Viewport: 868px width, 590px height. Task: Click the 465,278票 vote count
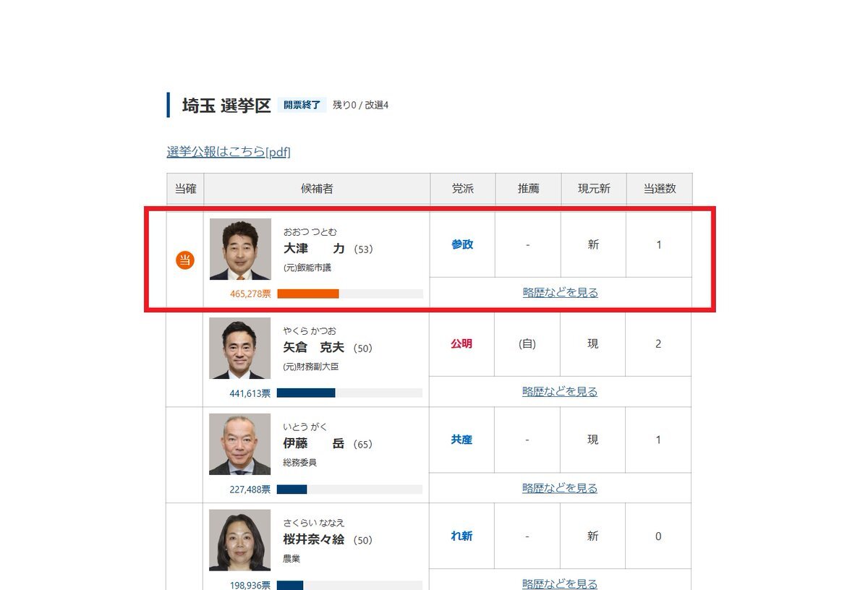(x=251, y=294)
